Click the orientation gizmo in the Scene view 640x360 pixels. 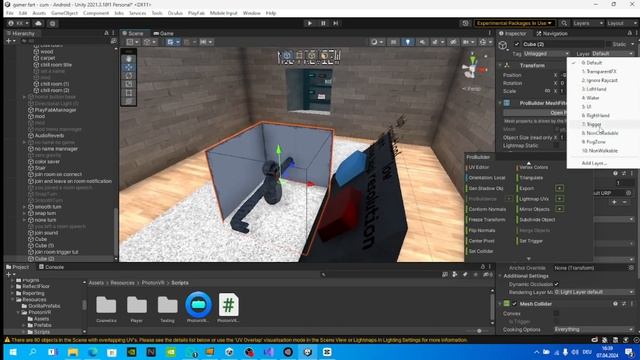click(x=473, y=69)
